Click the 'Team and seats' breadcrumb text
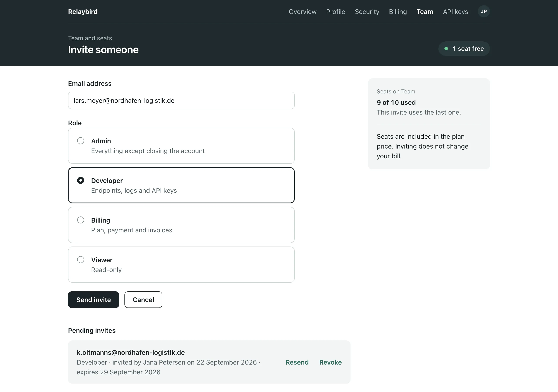 pyautogui.click(x=90, y=38)
